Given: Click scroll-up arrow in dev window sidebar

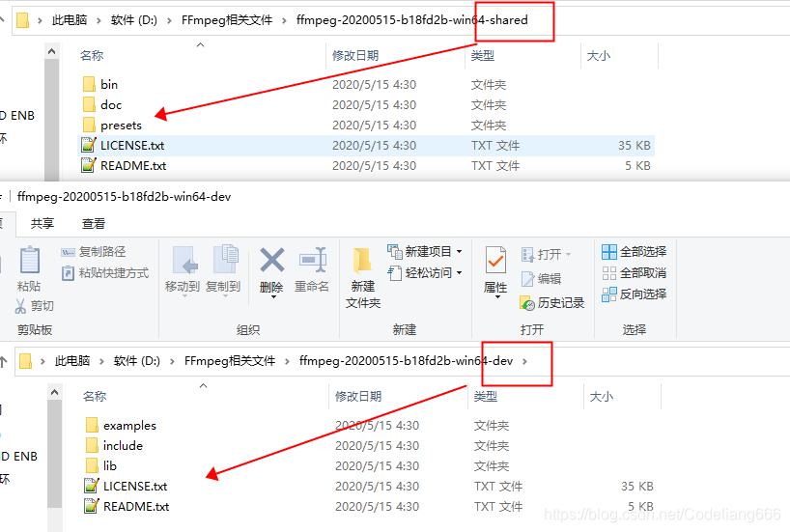Looking at the screenshot, I should pyautogui.click(x=54, y=392).
